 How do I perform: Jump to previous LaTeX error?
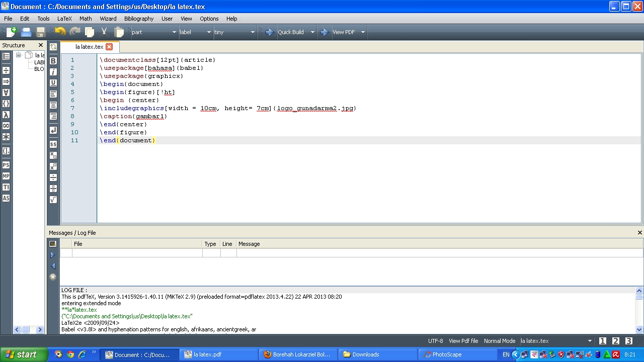click(53, 266)
